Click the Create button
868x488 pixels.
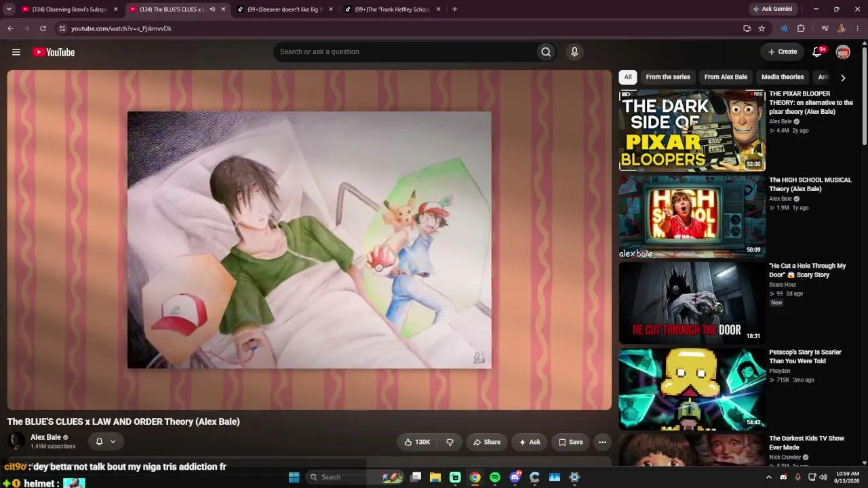click(782, 52)
